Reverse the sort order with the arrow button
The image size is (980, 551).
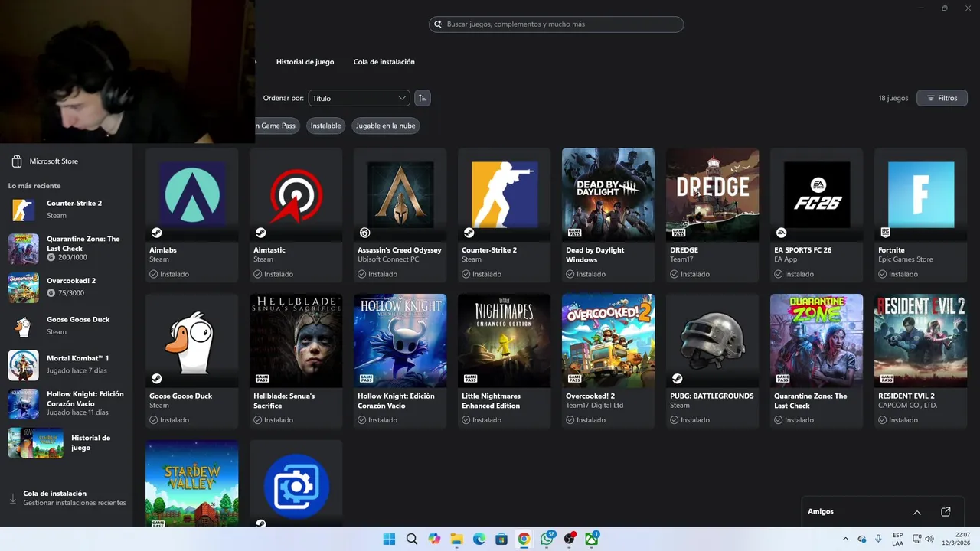coord(422,98)
